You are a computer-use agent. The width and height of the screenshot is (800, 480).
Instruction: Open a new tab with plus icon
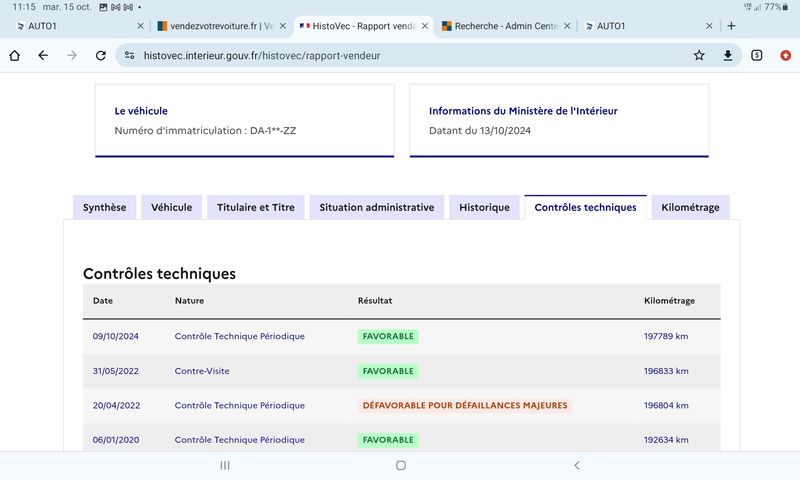[x=731, y=26]
